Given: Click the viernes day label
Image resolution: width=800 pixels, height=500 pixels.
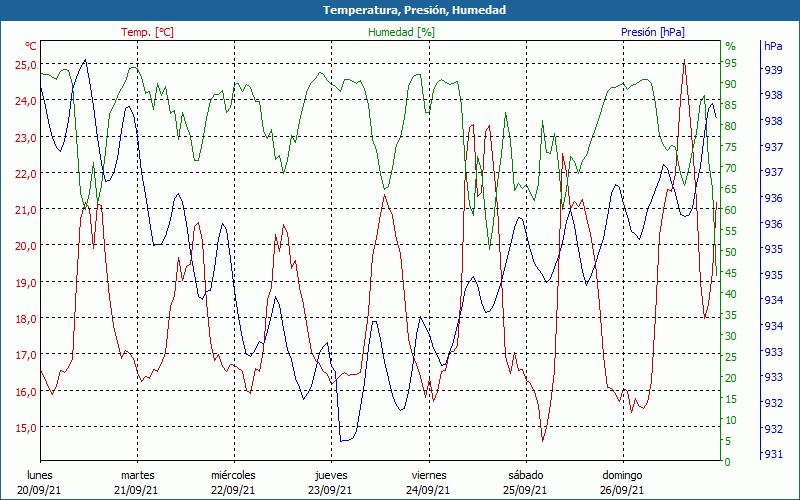Looking at the screenshot, I should click(429, 476).
